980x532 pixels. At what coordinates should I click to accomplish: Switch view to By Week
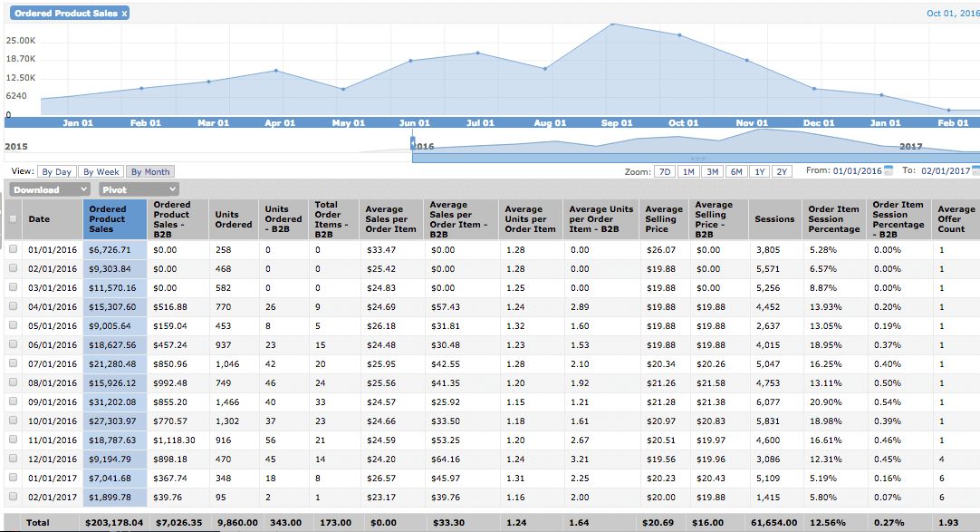point(101,172)
